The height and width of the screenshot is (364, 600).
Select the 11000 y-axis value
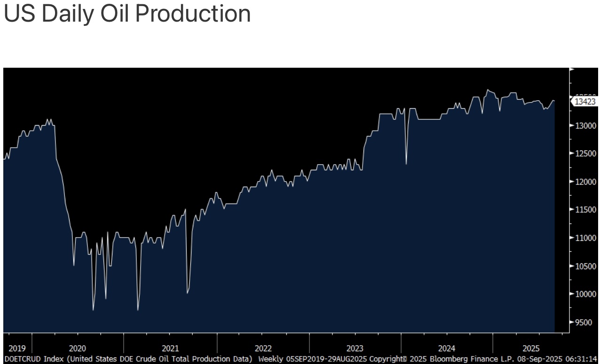(585, 238)
